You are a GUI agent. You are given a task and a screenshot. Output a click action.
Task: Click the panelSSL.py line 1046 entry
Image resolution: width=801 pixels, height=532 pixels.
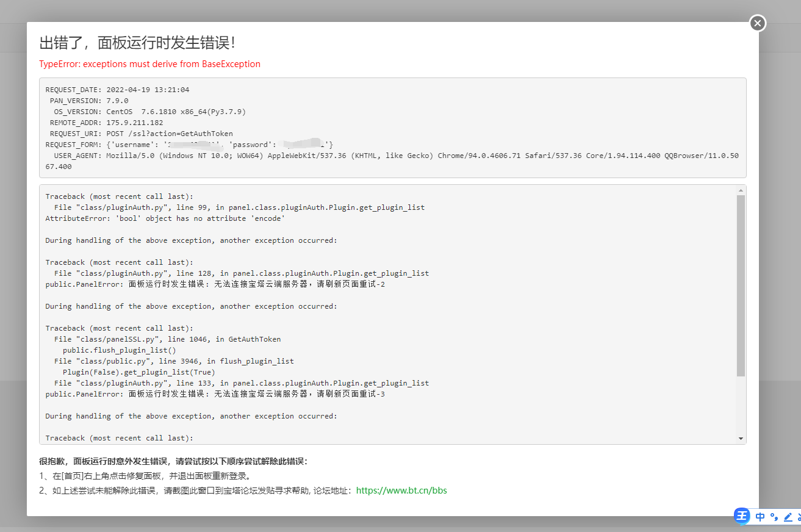pos(167,339)
